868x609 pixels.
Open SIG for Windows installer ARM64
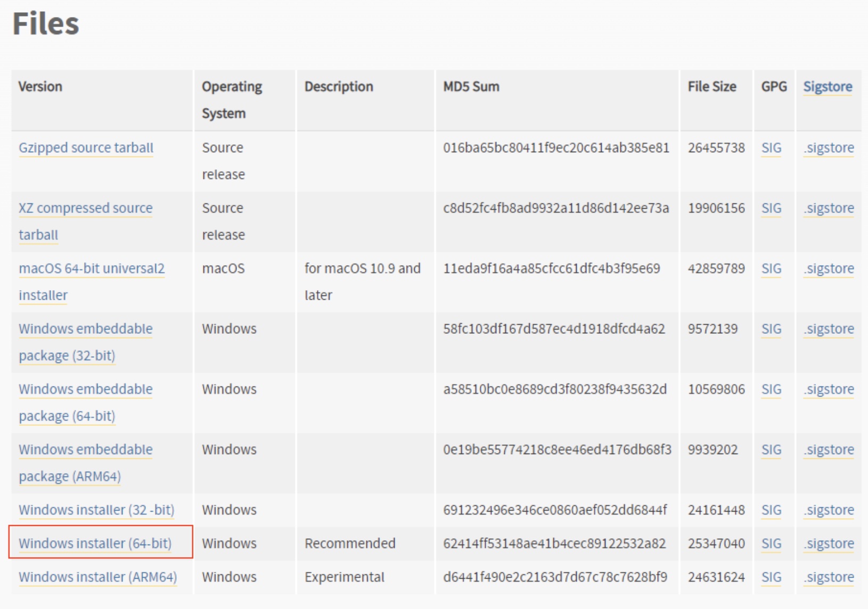pos(771,577)
